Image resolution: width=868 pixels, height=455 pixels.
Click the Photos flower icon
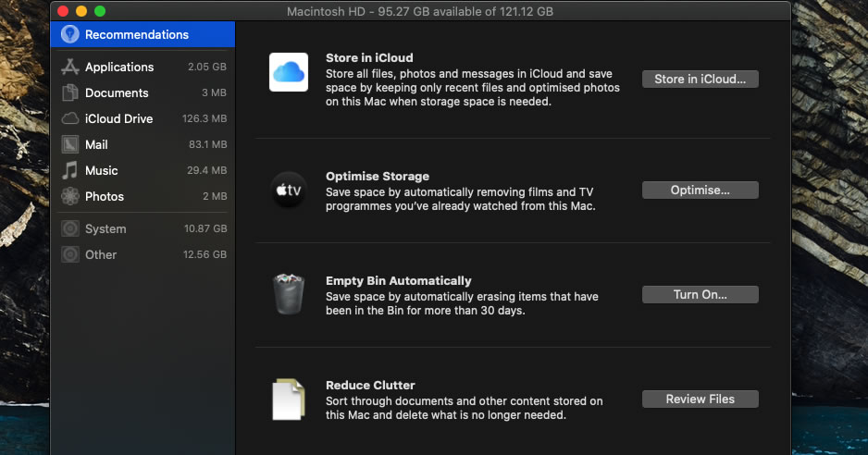click(69, 196)
